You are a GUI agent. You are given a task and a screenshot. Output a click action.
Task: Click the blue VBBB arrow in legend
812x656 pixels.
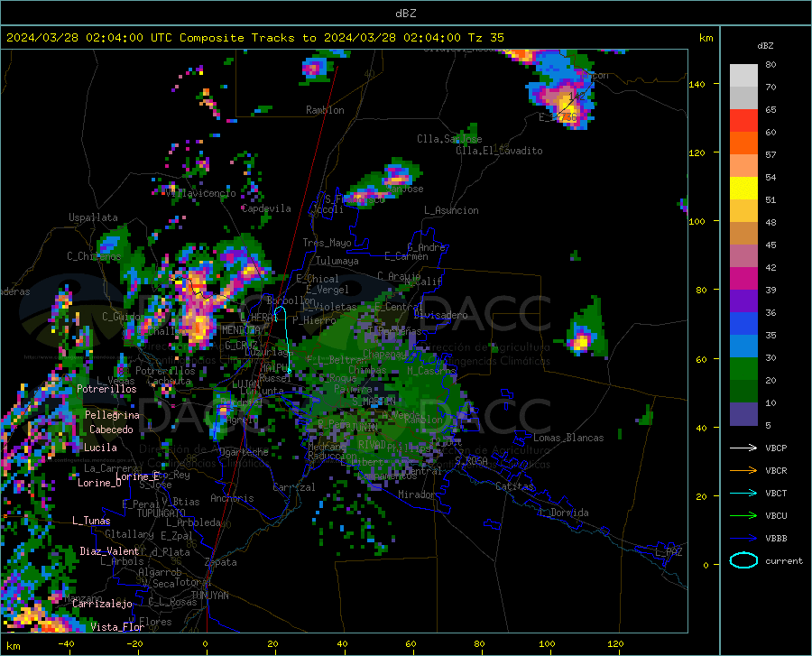pyautogui.click(x=743, y=539)
